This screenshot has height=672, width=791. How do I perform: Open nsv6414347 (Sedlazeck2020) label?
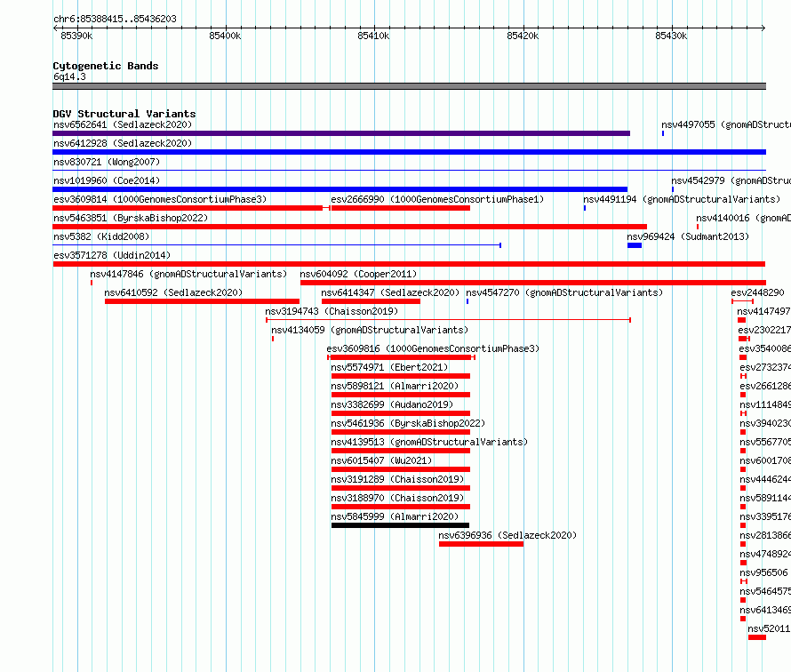pos(390,292)
